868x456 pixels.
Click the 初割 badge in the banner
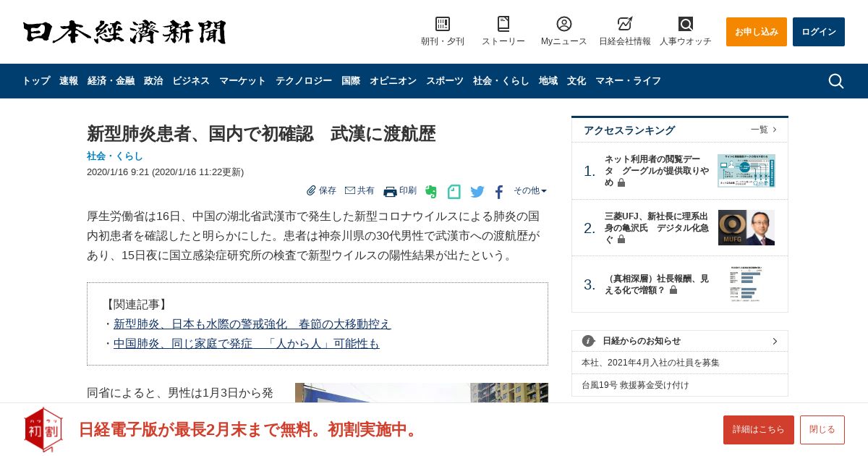click(43, 429)
